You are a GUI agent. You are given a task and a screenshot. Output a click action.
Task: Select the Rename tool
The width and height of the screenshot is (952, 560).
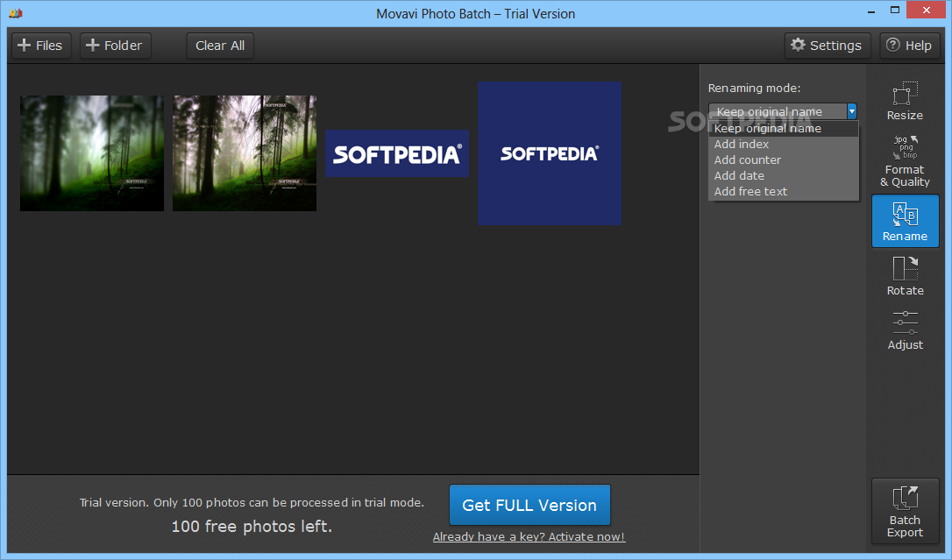coord(905,221)
